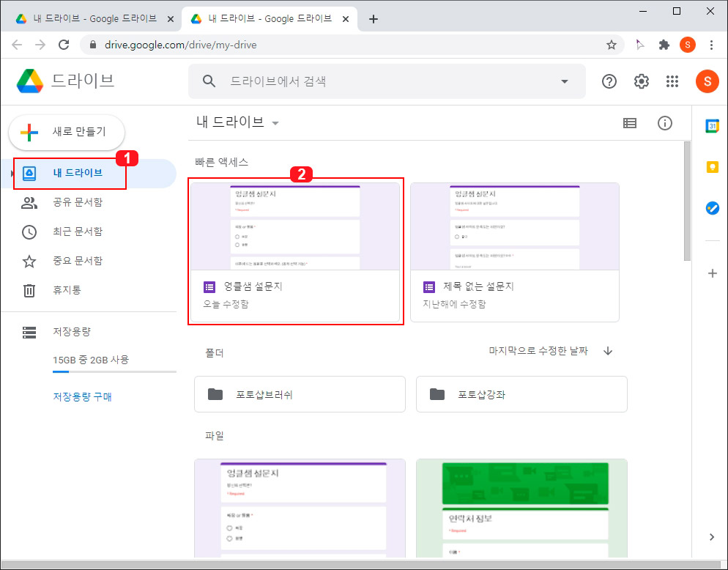Open Google Tasks from the side panel
The height and width of the screenshot is (570, 728).
(x=712, y=207)
